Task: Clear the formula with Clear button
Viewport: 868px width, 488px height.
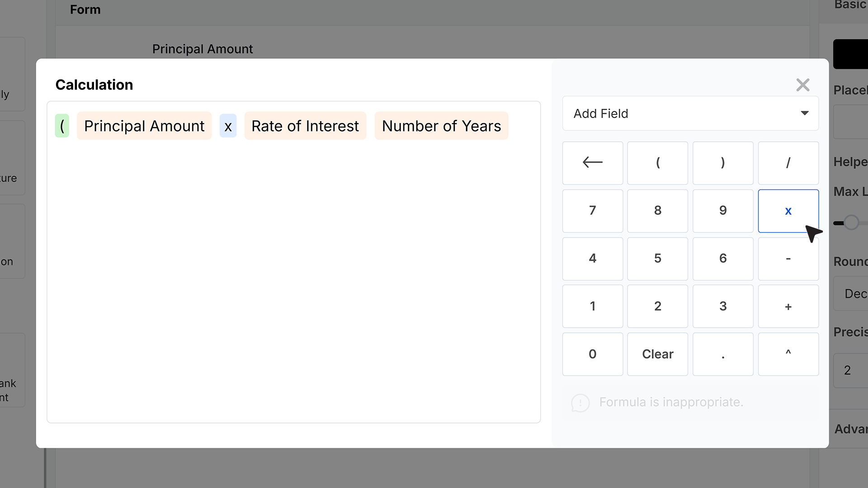Action: pos(658,354)
